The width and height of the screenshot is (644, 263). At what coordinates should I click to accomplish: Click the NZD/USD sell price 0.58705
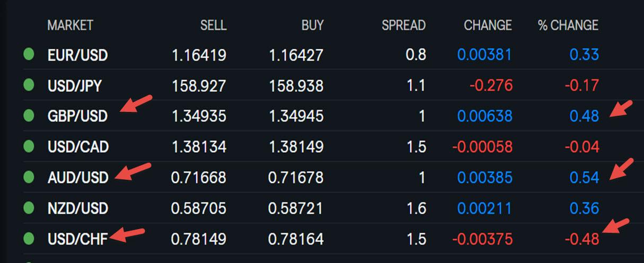[198, 208]
